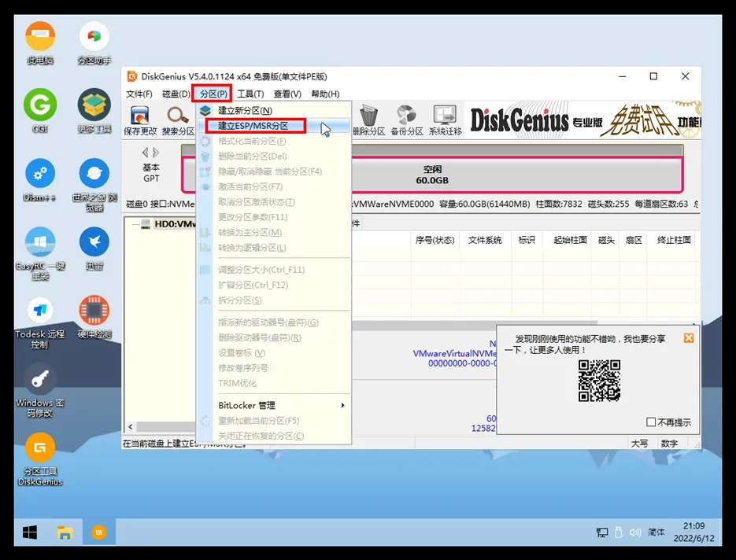Go to previous disk with left arrow
Image resolution: width=736 pixels, height=560 pixels.
[145, 153]
